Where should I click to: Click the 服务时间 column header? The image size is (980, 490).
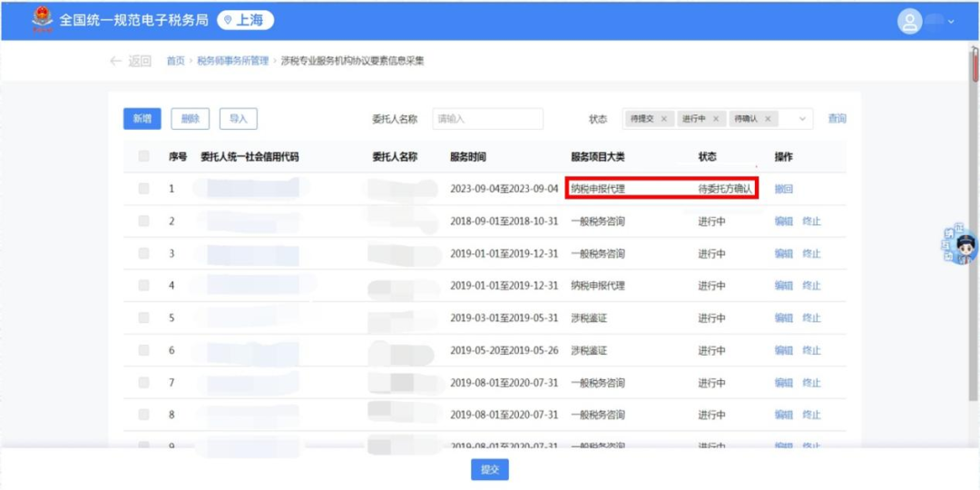(467, 157)
